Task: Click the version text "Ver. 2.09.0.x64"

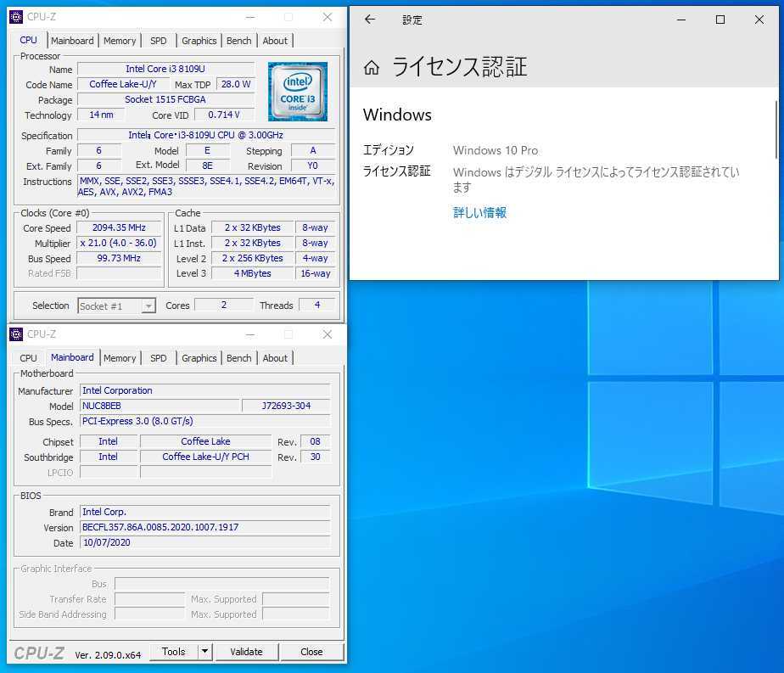Action: tap(108, 655)
